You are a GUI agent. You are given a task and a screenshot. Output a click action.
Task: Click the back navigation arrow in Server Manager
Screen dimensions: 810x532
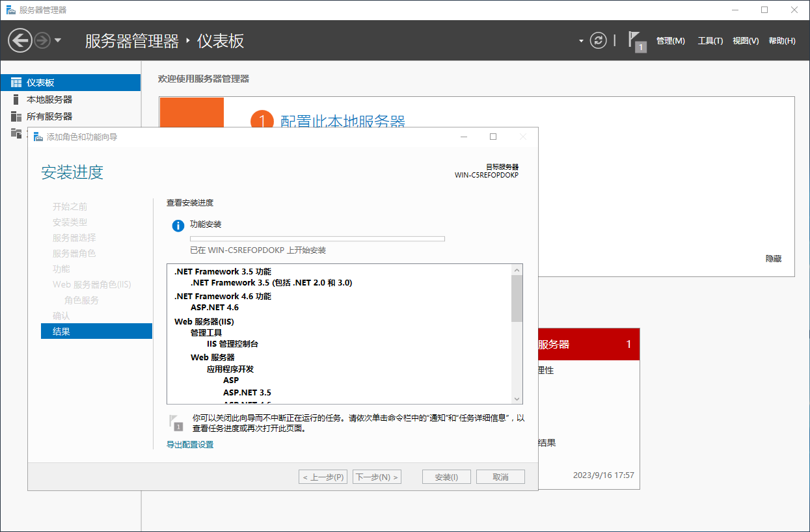[20, 40]
